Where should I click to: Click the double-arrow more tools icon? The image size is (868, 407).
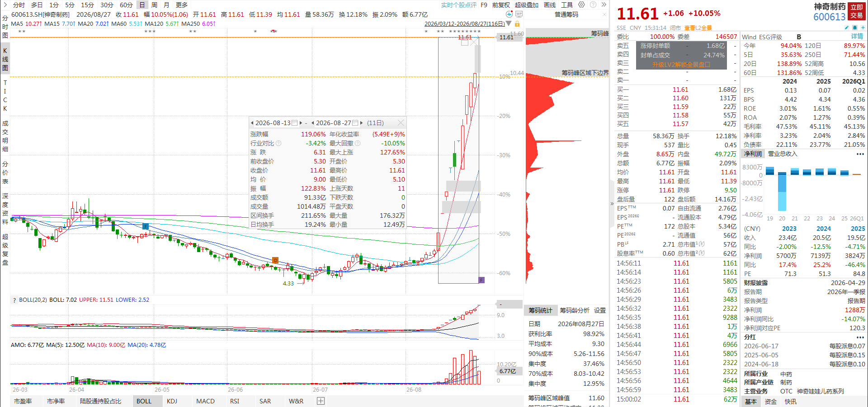coord(604,5)
